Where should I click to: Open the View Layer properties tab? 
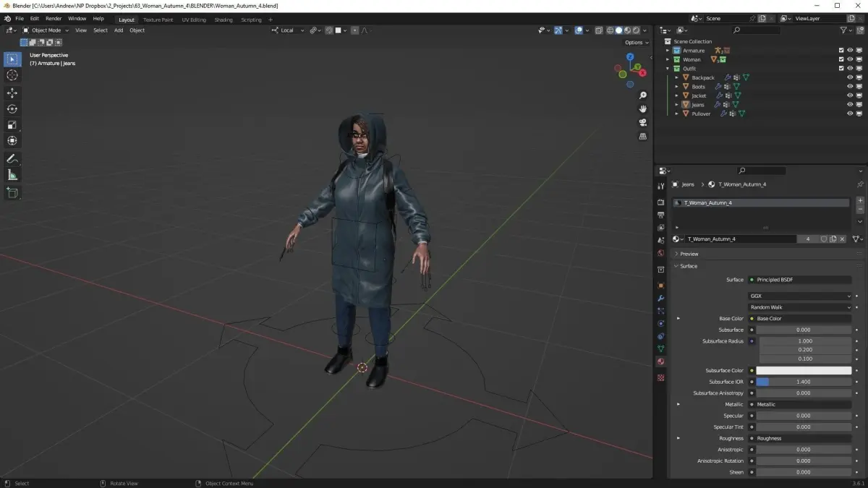(x=660, y=228)
